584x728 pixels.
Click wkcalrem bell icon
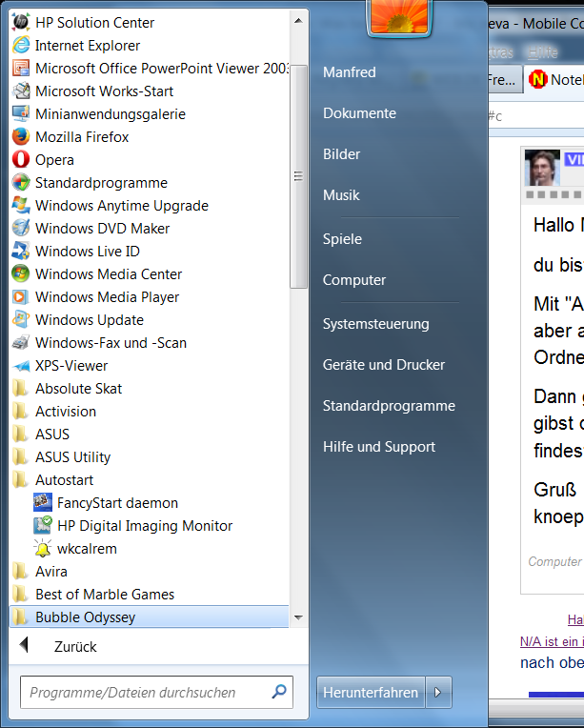click(x=42, y=548)
